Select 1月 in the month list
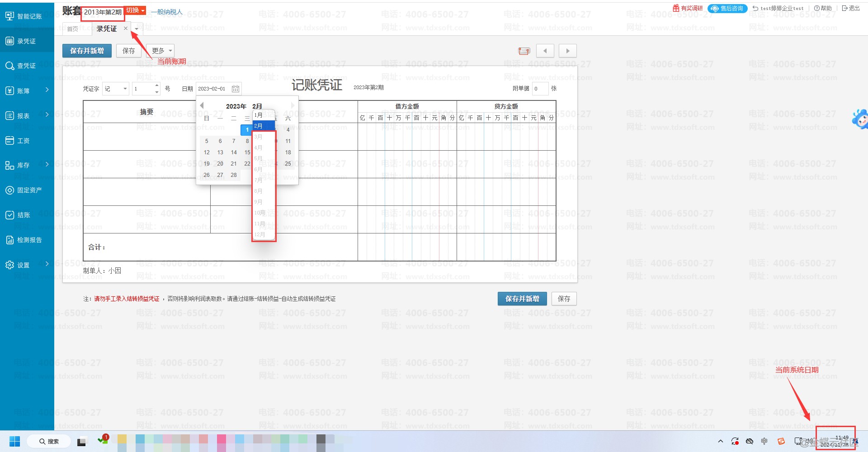Screen dimensions: 868x452 pos(259,115)
